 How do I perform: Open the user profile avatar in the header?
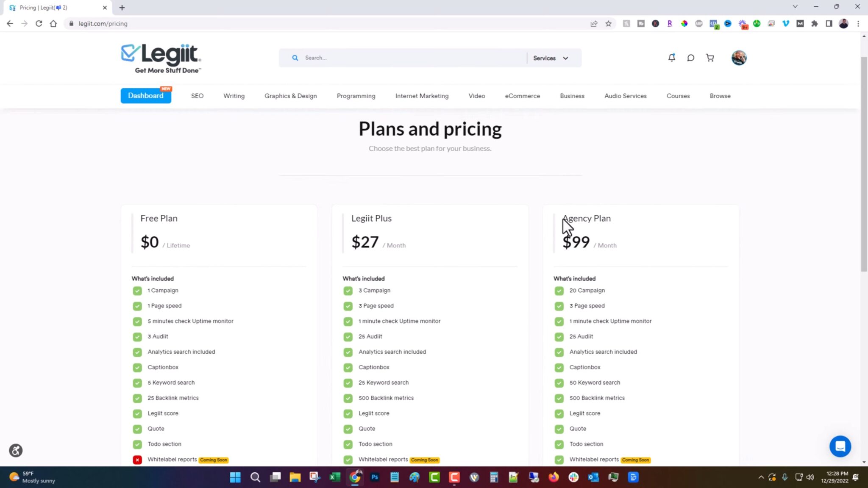739,58
